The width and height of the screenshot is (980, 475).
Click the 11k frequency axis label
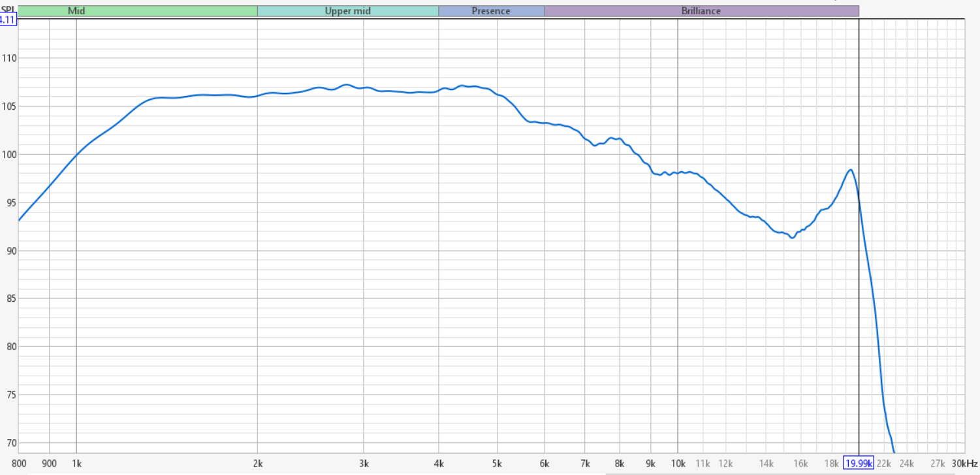pyautogui.click(x=703, y=463)
